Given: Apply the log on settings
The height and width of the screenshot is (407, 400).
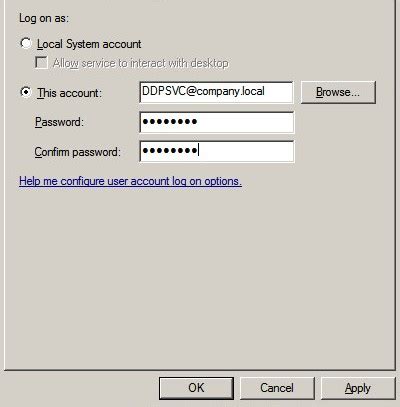Looking at the screenshot, I should [358, 388].
